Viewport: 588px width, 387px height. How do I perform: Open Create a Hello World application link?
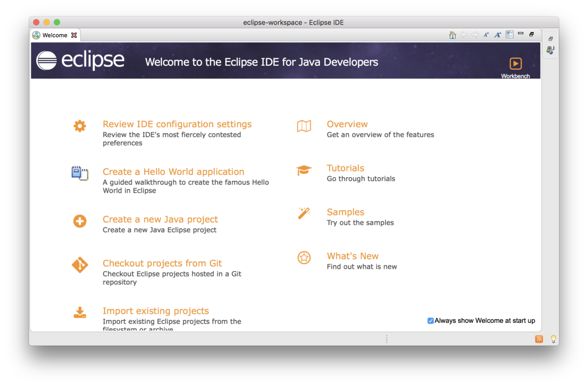pyautogui.click(x=173, y=171)
